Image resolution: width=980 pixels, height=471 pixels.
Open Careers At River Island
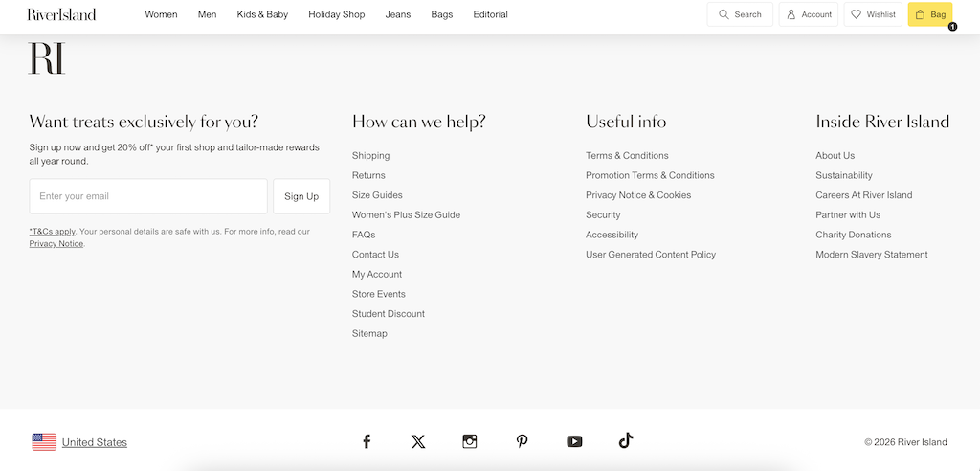[864, 195]
